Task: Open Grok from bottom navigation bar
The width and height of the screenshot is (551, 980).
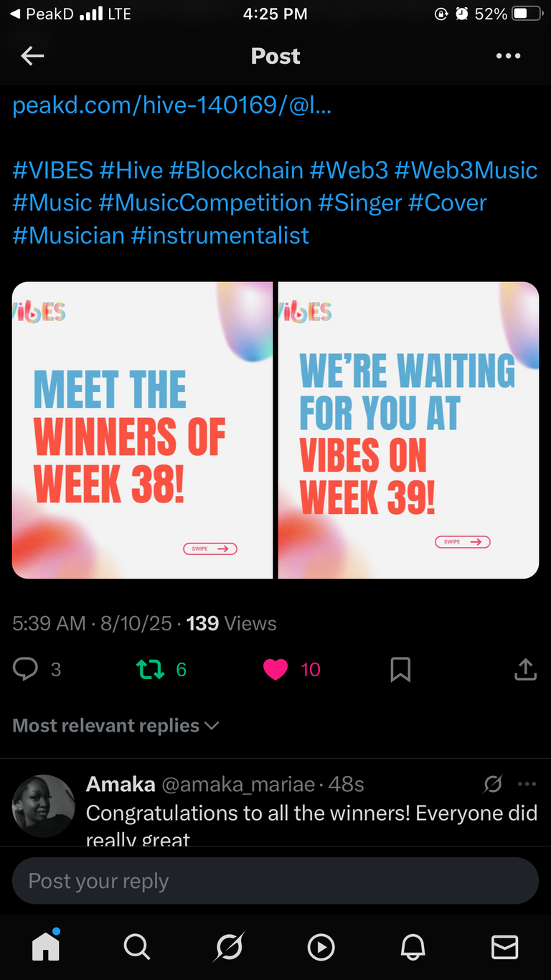Action: point(229,947)
